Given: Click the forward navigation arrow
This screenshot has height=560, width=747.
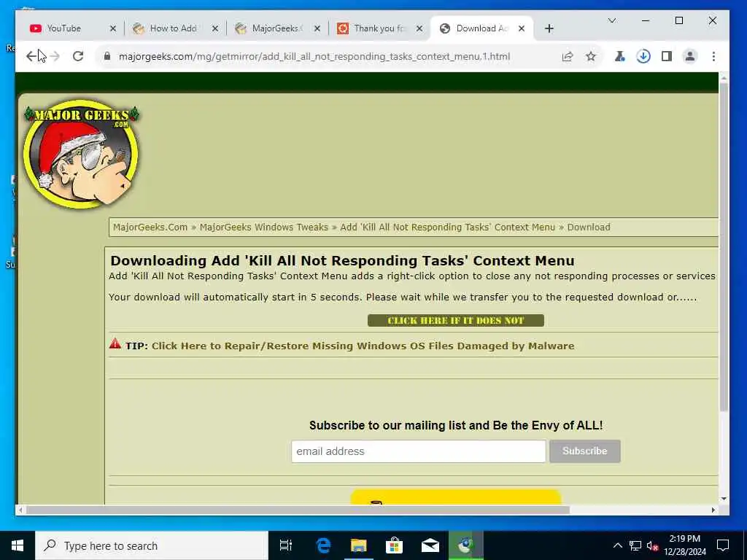Looking at the screenshot, I should tap(55, 56).
